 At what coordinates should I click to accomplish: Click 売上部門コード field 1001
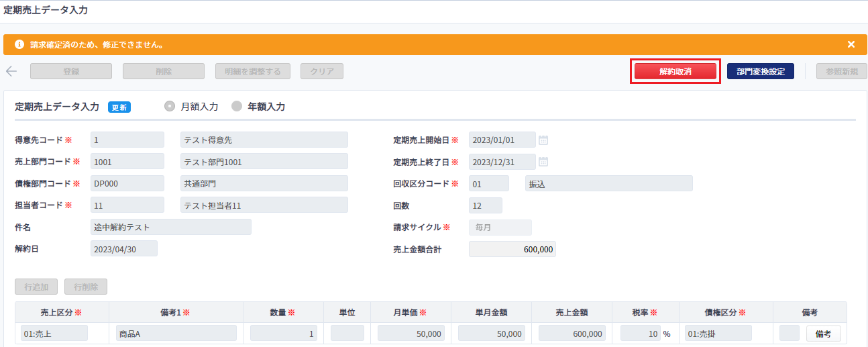click(x=127, y=162)
